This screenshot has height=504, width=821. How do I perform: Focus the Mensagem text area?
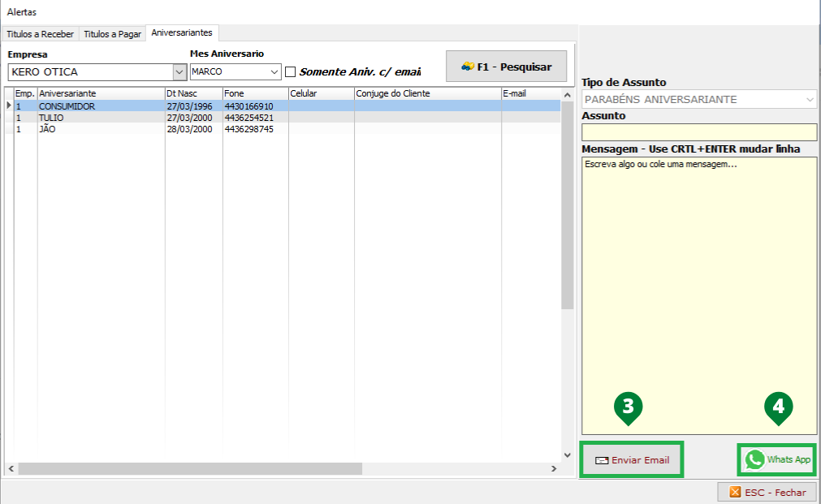pos(699,295)
